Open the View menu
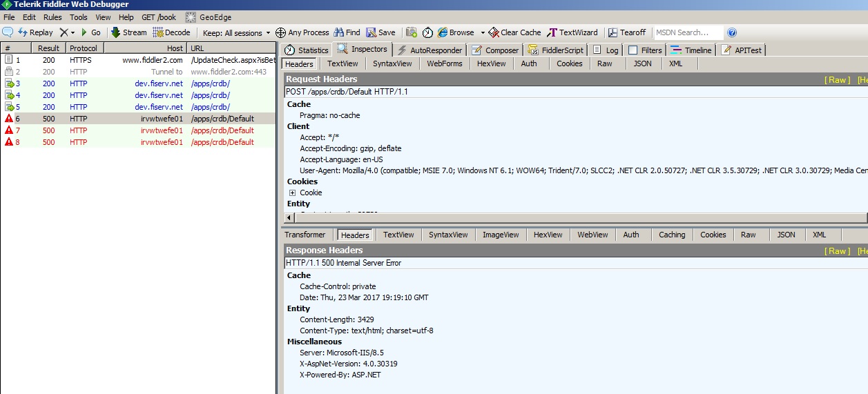 pyautogui.click(x=103, y=17)
